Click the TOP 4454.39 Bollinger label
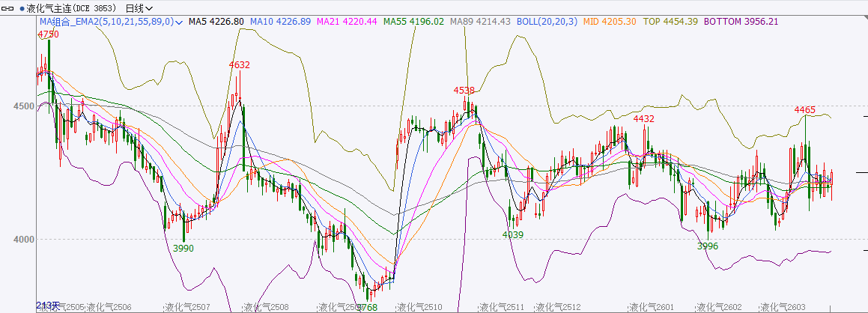Image resolution: width=868 pixels, height=313 pixels. [x=670, y=22]
